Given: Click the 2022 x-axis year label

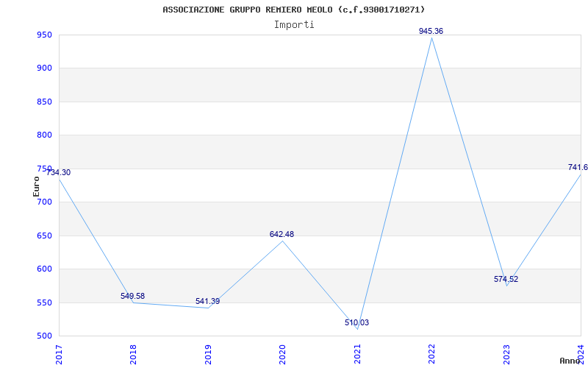Looking at the screenshot, I should tap(432, 355).
